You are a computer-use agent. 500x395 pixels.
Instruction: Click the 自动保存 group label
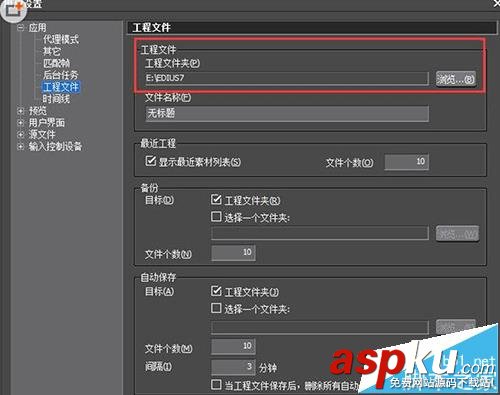point(158,277)
